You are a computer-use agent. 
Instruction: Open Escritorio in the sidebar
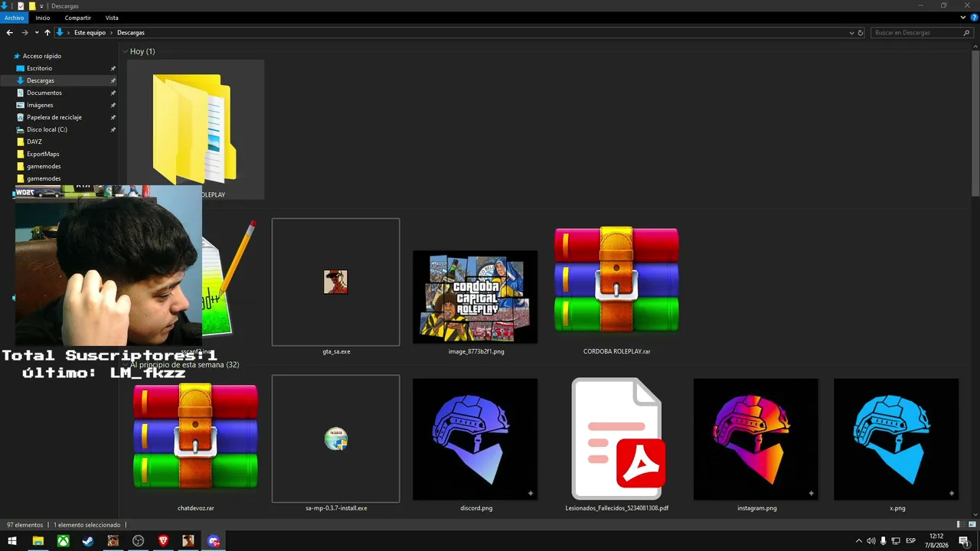click(x=40, y=68)
